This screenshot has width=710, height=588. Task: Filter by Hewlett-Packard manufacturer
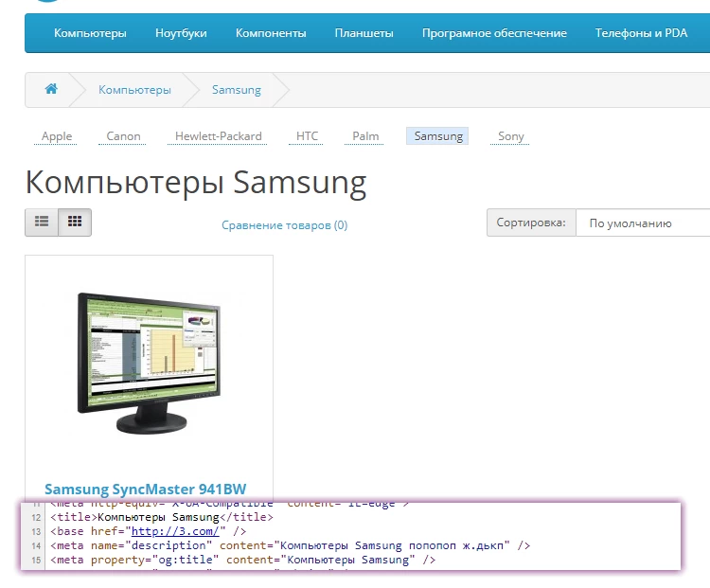point(219,136)
